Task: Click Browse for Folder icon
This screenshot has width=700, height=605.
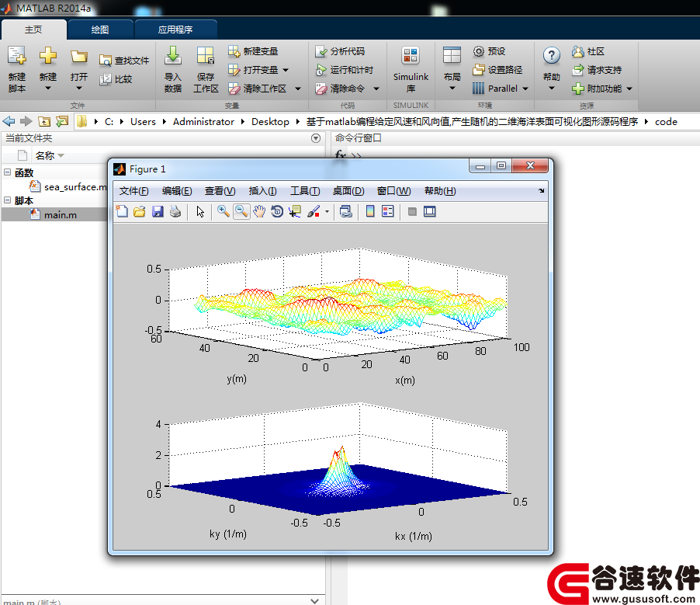Action: (61, 121)
